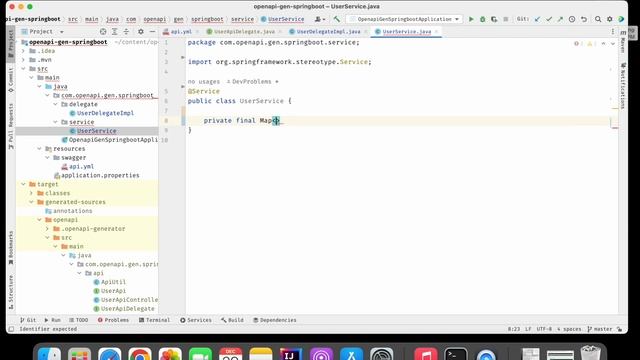Open the Dependencies tool window tab
The height and width of the screenshot is (360, 640).
274,320
